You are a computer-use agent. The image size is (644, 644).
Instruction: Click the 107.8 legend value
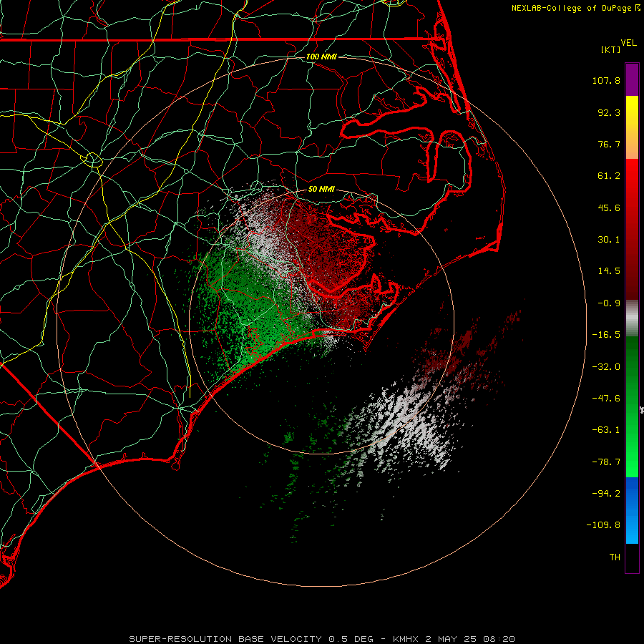(x=606, y=80)
